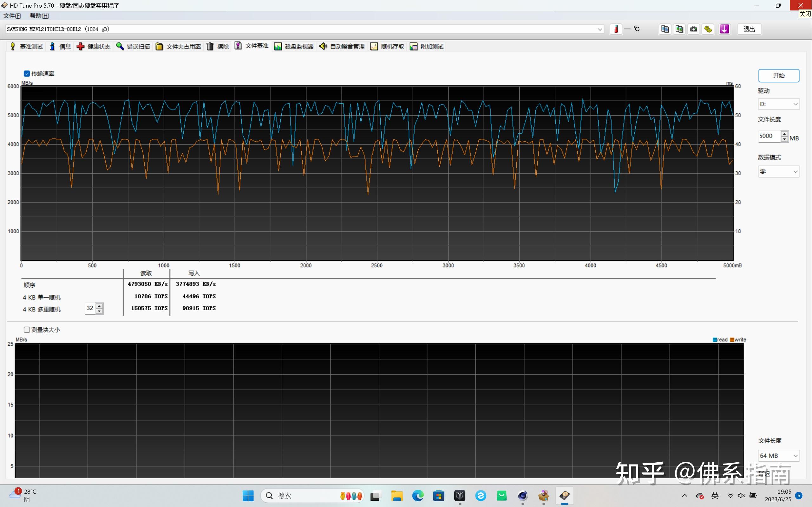Screen dimensions: 812x507
Task: Open the yellow options gear icon
Action: (x=708, y=29)
